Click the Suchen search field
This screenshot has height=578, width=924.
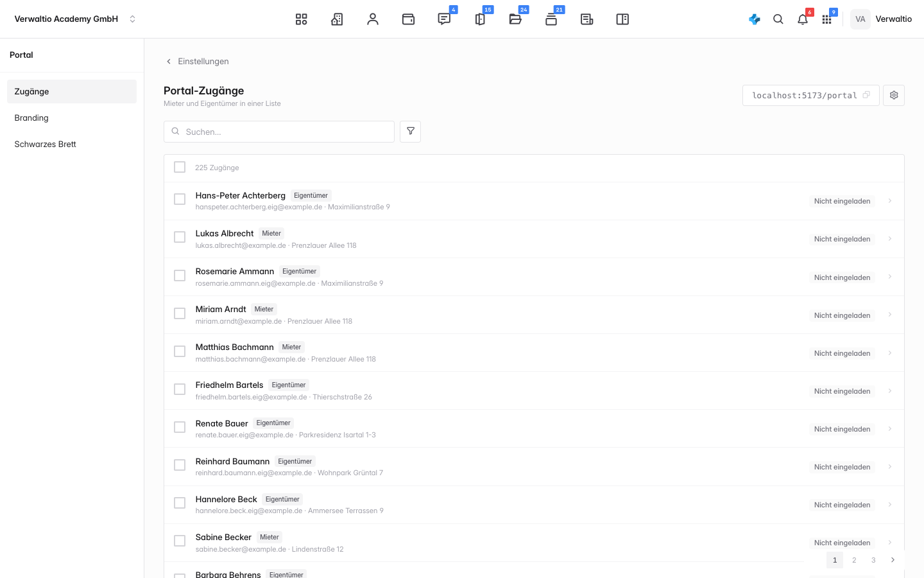(x=279, y=132)
